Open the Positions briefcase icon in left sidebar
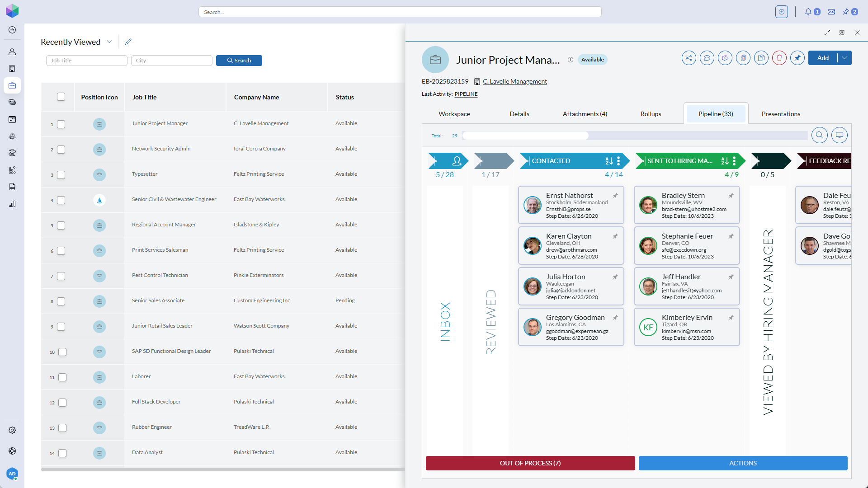The height and width of the screenshot is (488, 868). [12, 85]
